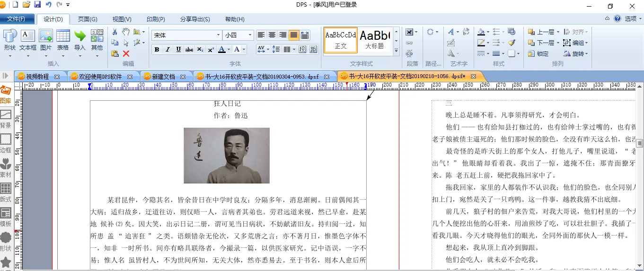Click the red delete X icon
This screenshot has width=644, height=271.
point(126,54)
